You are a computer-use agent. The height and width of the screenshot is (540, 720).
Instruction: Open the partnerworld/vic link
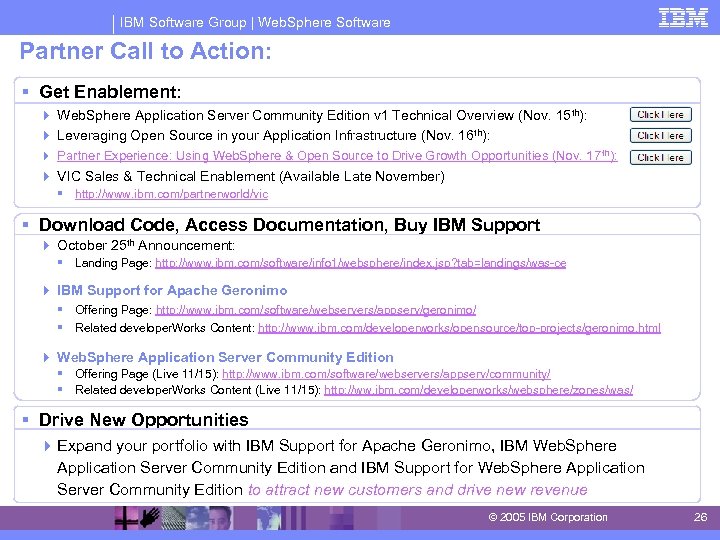(171, 194)
